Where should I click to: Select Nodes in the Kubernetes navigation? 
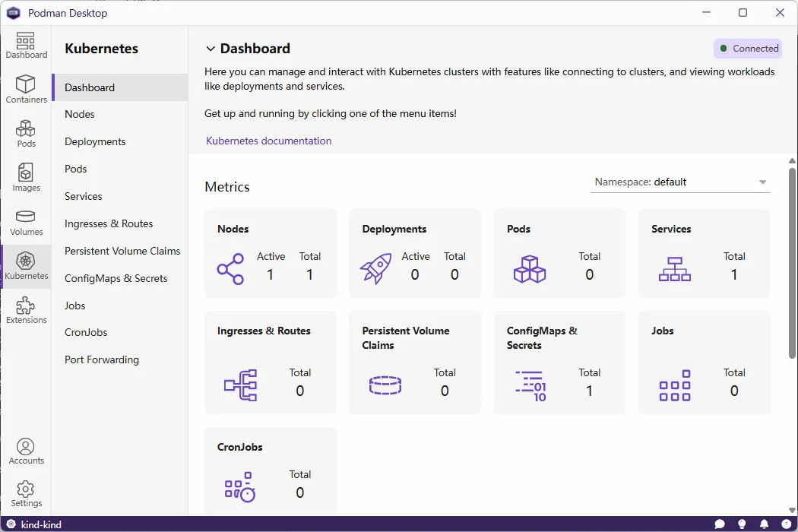(79, 114)
